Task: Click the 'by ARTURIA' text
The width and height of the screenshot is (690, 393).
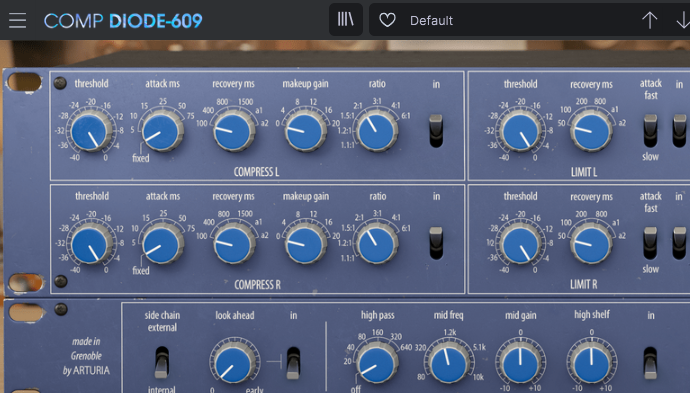Action: click(x=86, y=371)
